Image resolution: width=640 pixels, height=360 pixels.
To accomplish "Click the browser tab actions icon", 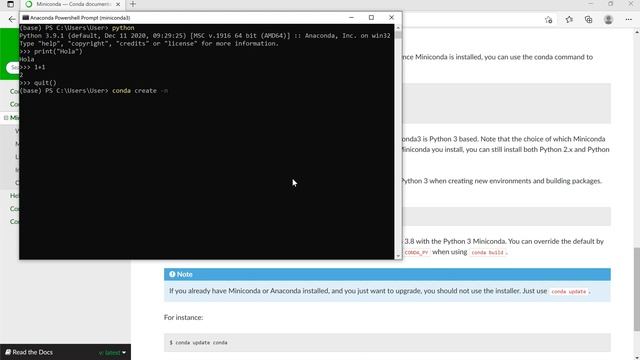I will click(x=10, y=4).
